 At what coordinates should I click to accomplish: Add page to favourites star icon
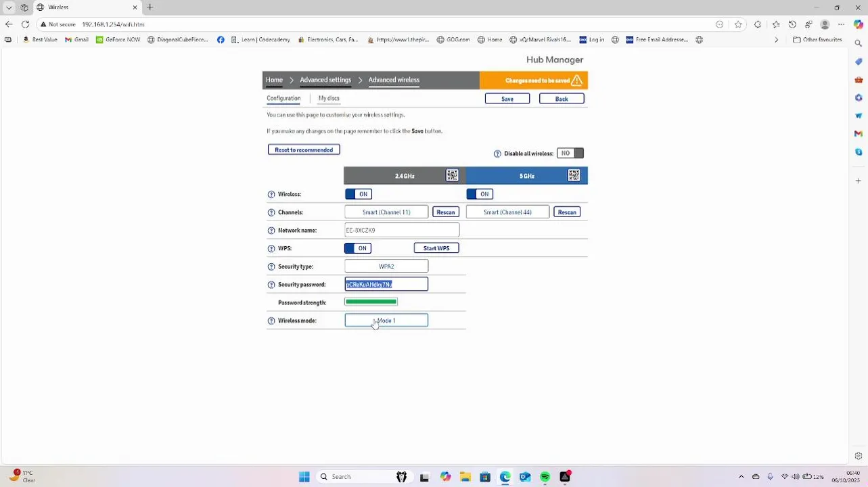[738, 24]
